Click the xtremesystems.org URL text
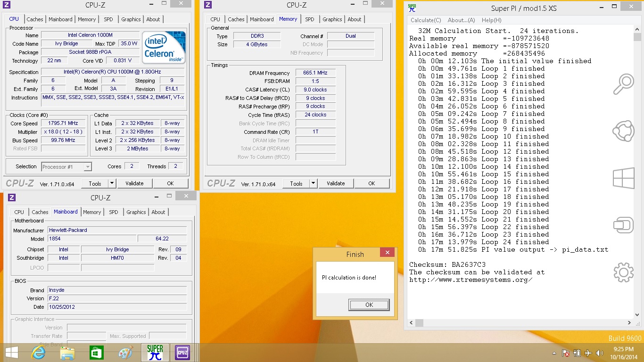Screen dimensions: 644x362 (x=471, y=280)
